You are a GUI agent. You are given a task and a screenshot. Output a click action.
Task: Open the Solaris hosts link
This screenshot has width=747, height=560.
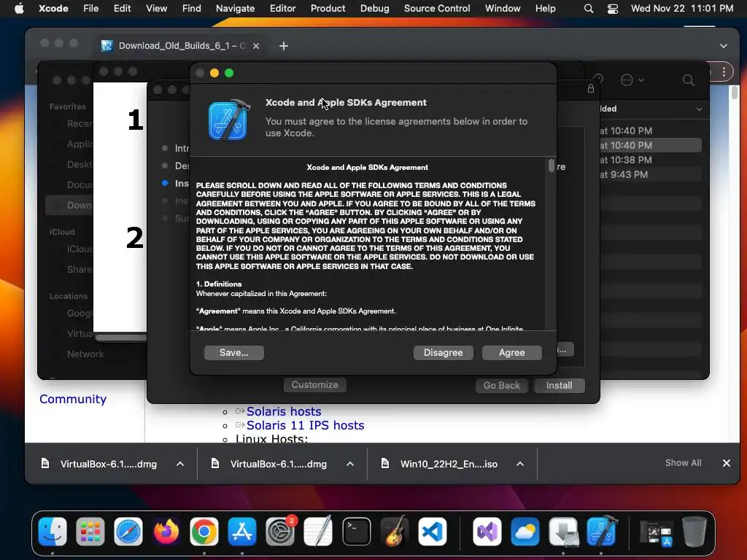(x=284, y=411)
